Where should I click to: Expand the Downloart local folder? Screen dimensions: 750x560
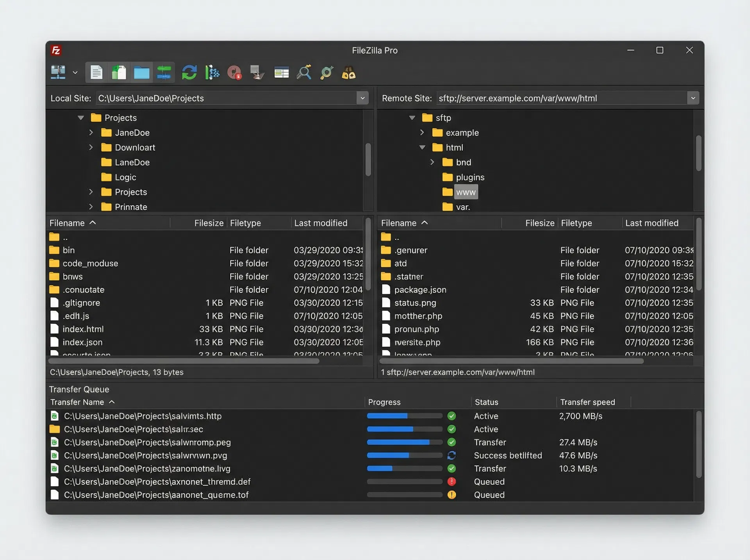tap(91, 148)
